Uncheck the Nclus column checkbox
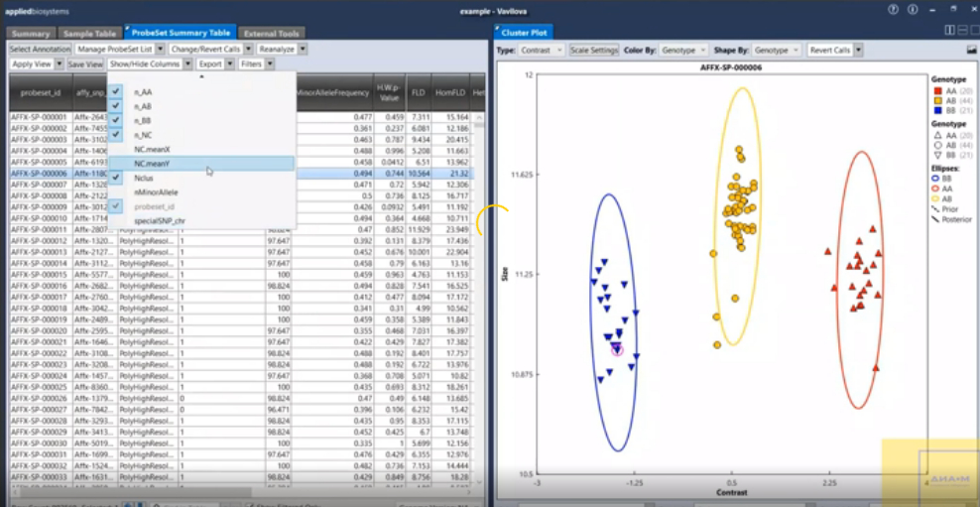 click(x=116, y=177)
